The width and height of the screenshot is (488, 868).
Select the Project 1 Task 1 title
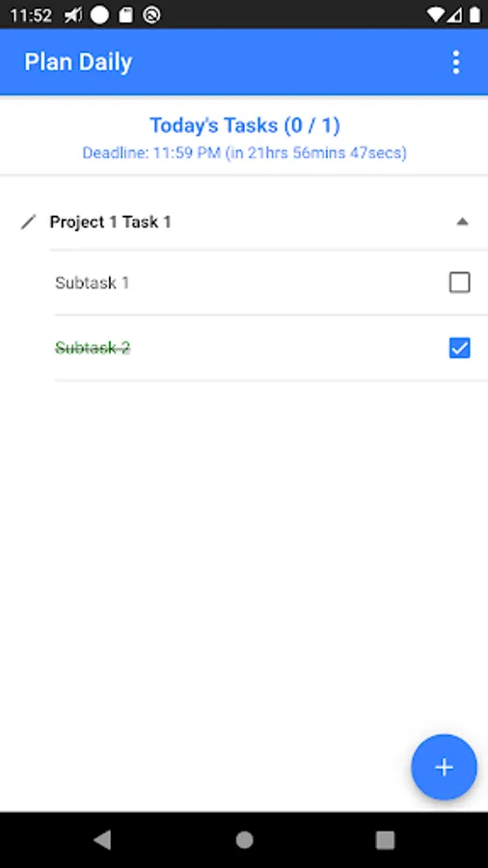click(110, 222)
